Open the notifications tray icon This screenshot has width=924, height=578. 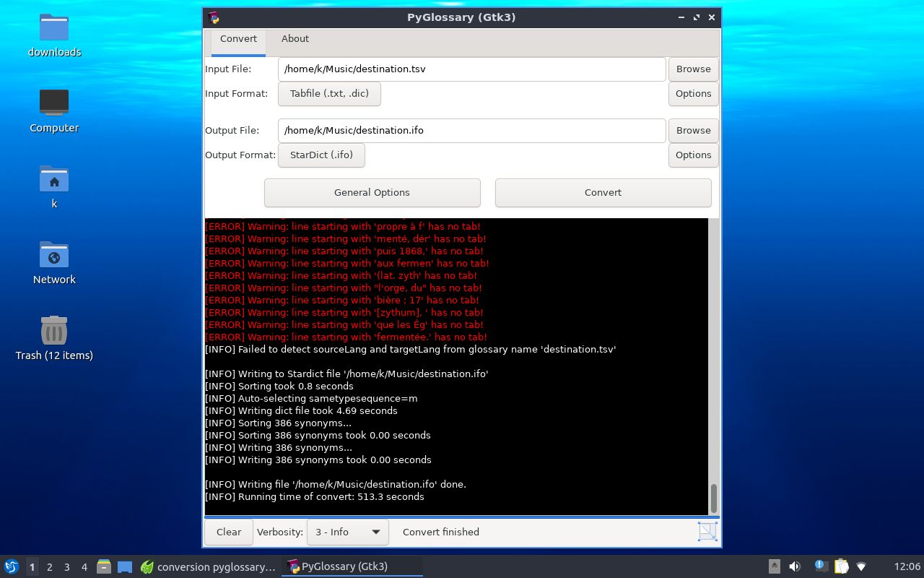click(820, 566)
